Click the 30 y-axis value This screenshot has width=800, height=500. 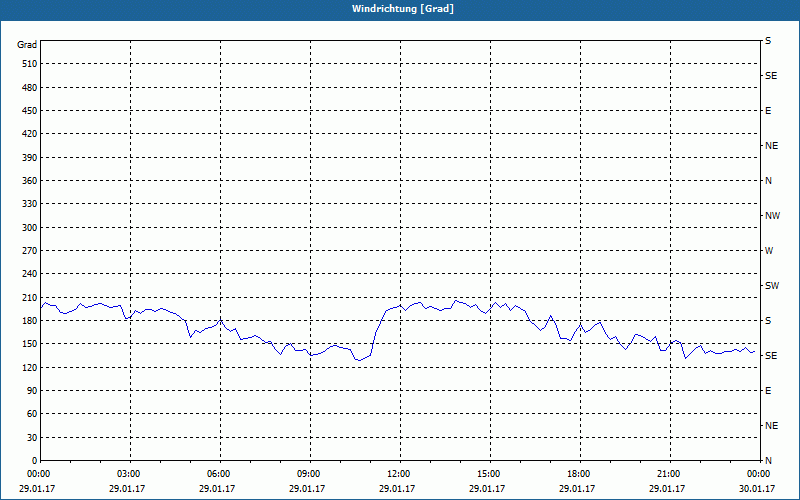[32, 438]
